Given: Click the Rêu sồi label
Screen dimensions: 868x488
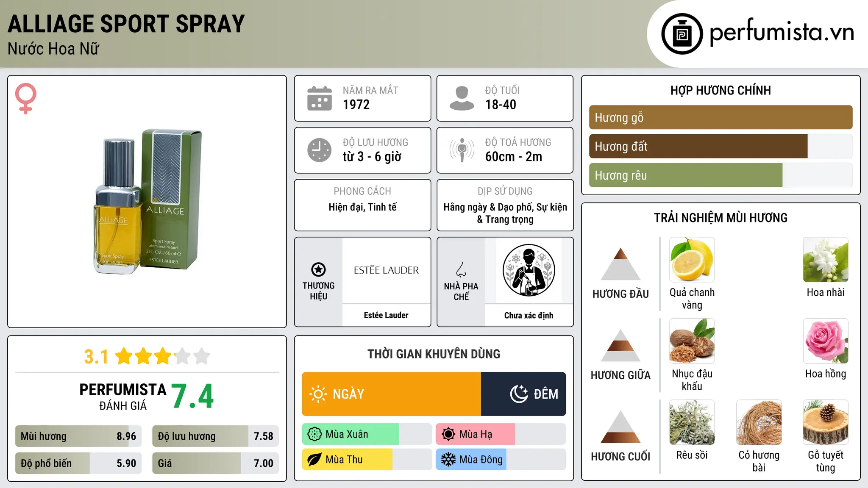Looking at the screenshot, I should point(692,455).
